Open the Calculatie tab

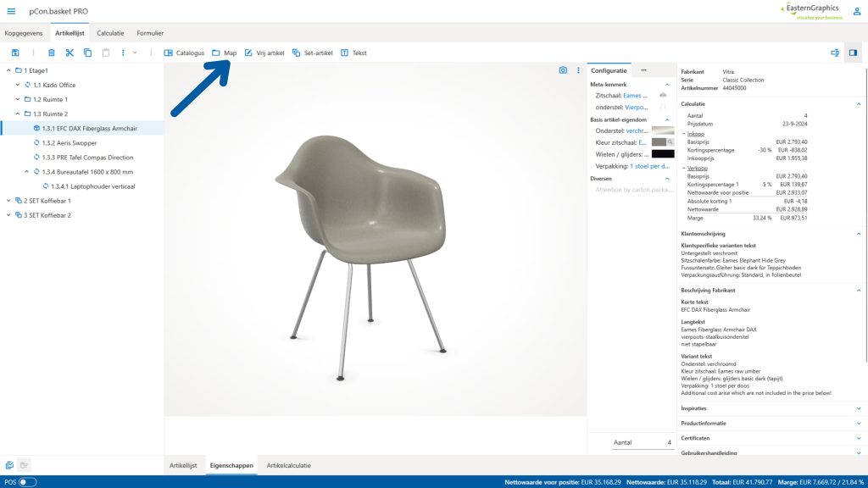coord(110,33)
